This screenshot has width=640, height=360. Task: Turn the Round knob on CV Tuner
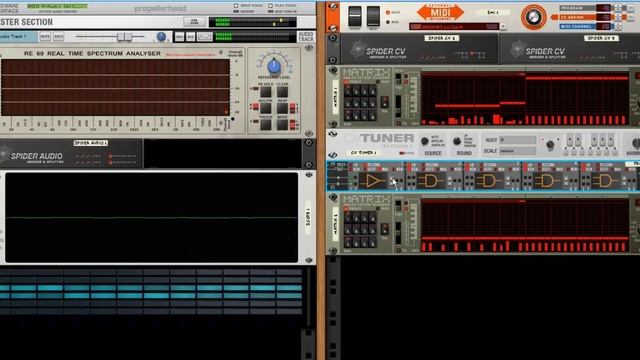[457, 141]
